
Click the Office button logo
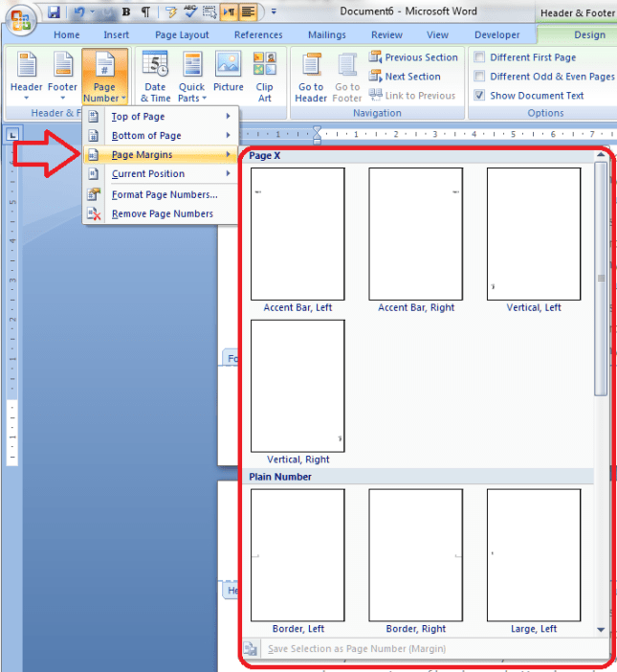pyautogui.click(x=20, y=20)
